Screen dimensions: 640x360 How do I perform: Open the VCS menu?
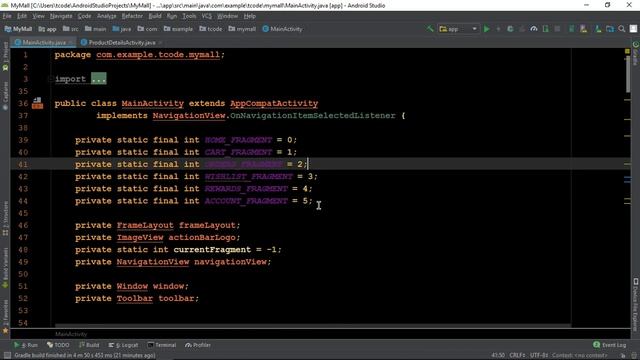pos(207,16)
